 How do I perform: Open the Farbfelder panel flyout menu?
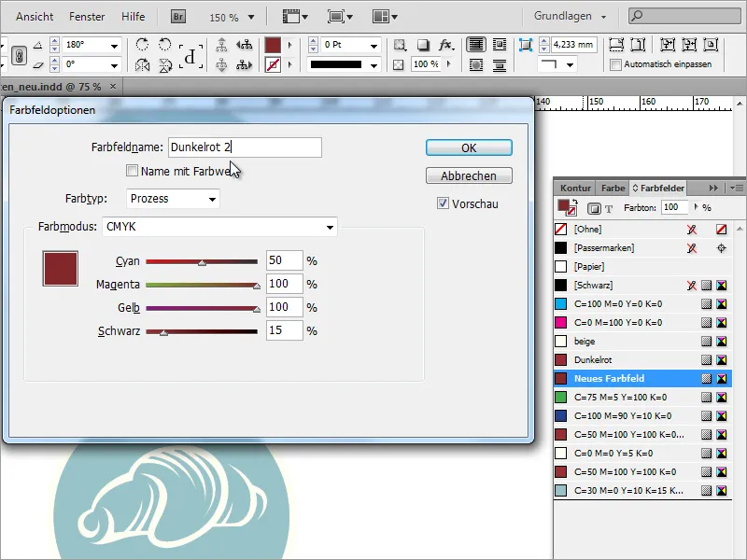pyautogui.click(x=737, y=189)
